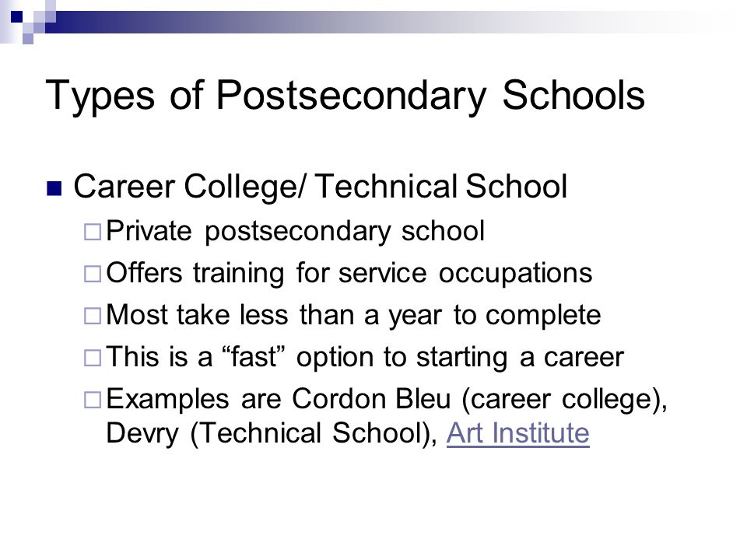Click the text Devry (Technical School)
Screen dimensions: 747x560
tap(272, 433)
